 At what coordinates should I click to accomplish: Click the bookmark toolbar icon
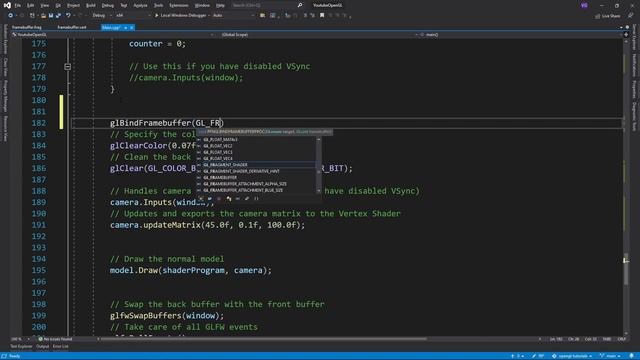322,16
